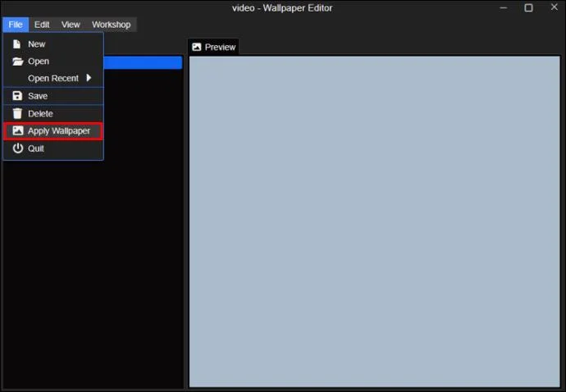Click inside the wallpaper preview area
This screenshot has height=392, width=566.
pyautogui.click(x=375, y=221)
